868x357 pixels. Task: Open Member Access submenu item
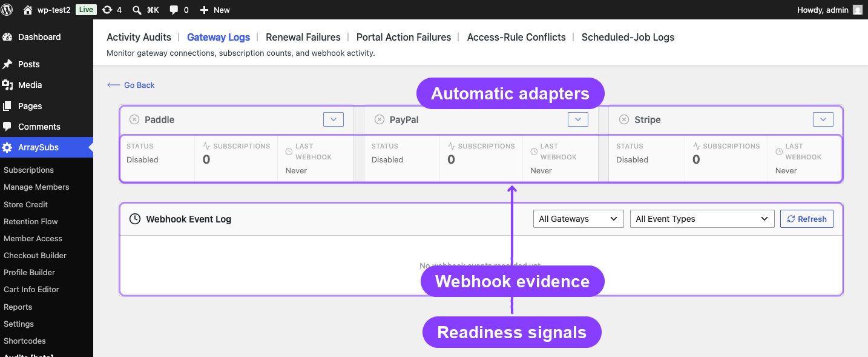(33, 239)
